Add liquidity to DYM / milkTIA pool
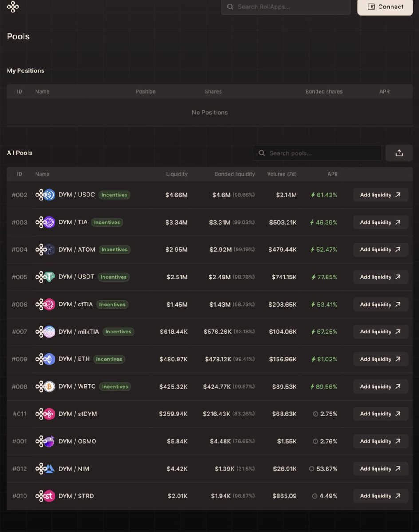Viewport: 419px width, 532px height. pyautogui.click(x=381, y=332)
